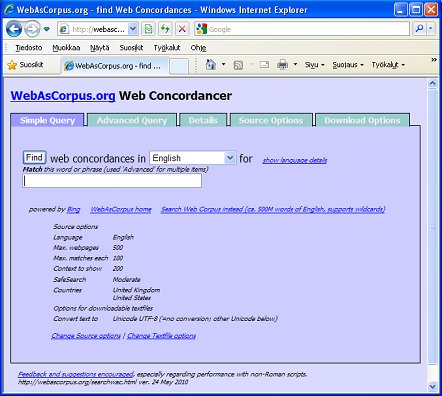Click the scrollbar down arrow
This screenshot has height=396, width=442.
click(433, 387)
